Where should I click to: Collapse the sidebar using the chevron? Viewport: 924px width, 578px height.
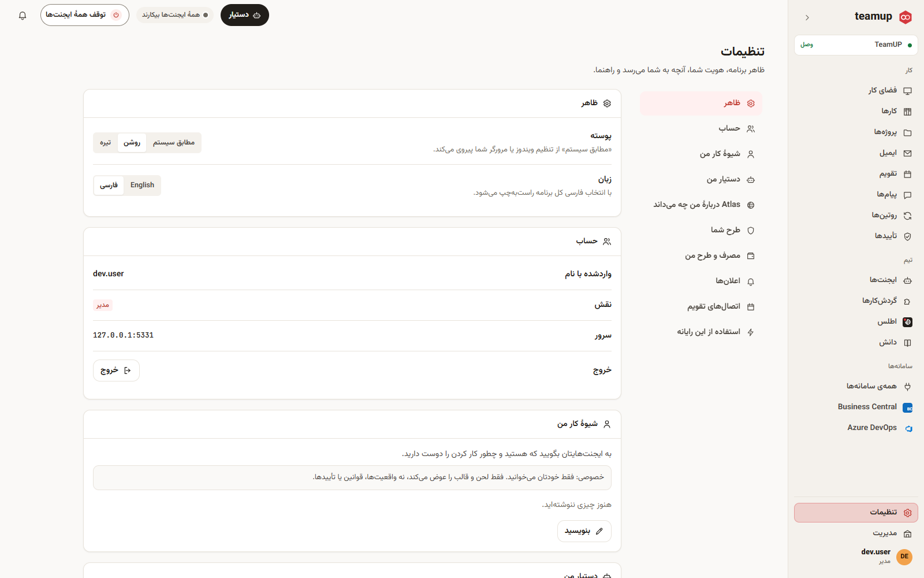click(x=807, y=17)
